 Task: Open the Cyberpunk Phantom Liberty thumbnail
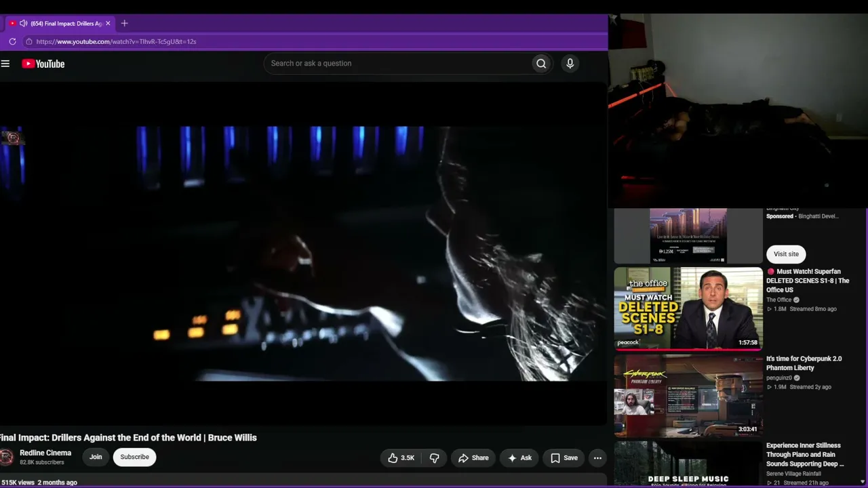pyautogui.click(x=688, y=396)
